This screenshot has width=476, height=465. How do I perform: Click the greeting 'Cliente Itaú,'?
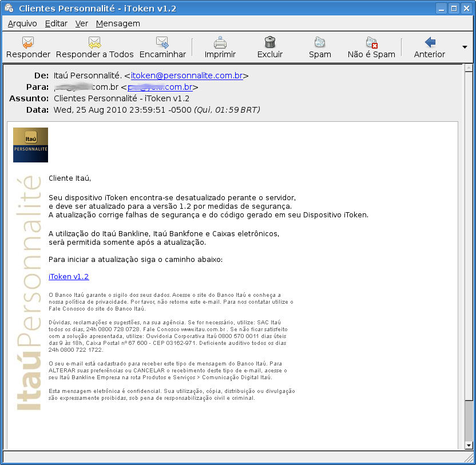(x=70, y=178)
